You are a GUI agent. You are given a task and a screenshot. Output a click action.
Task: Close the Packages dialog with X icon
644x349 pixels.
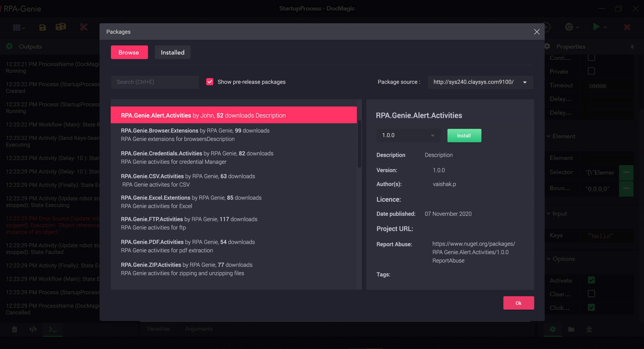537,32
